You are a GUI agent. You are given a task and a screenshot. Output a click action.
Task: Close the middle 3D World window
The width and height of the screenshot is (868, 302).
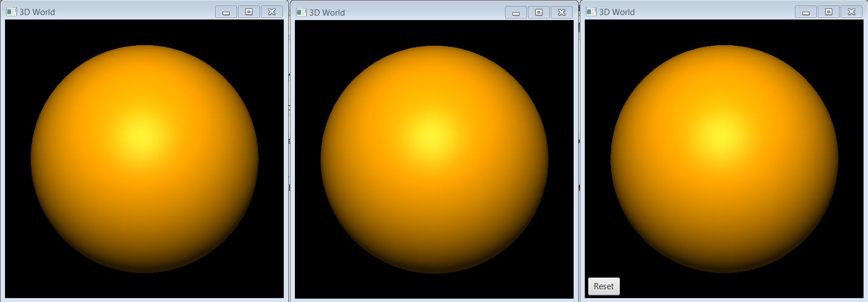pos(561,12)
